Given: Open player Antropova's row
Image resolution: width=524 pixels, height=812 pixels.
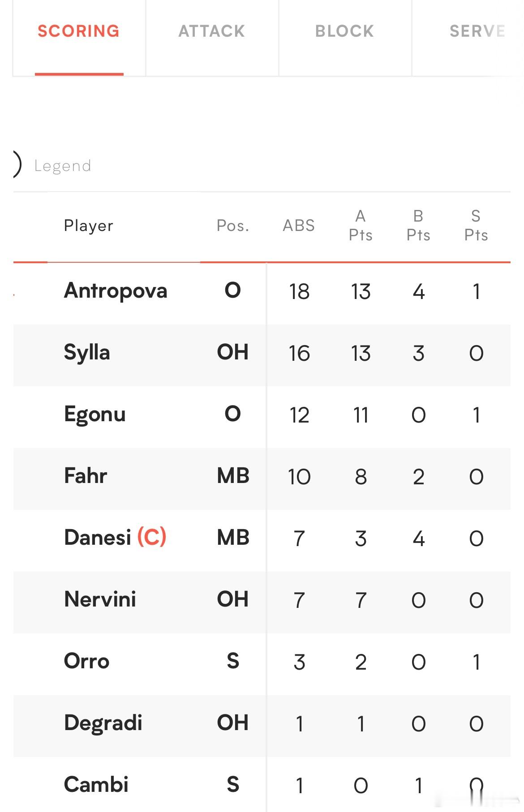Looking at the screenshot, I should click(262, 291).
